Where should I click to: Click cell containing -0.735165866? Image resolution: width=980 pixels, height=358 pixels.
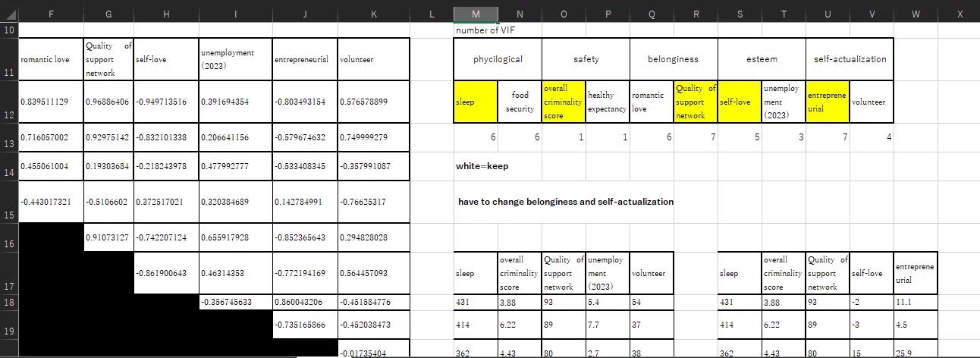pyautogui.click(x=304, y=324)
